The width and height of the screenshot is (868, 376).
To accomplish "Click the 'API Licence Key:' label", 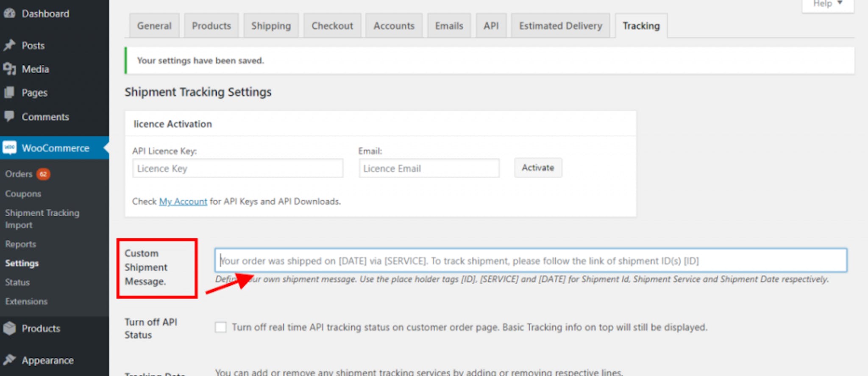I will click(x=164, y=151).
